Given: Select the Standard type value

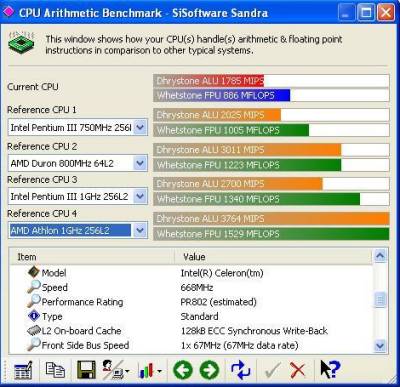Looking at the screenshot, I should pyautogui.click(x=199, y=316).
